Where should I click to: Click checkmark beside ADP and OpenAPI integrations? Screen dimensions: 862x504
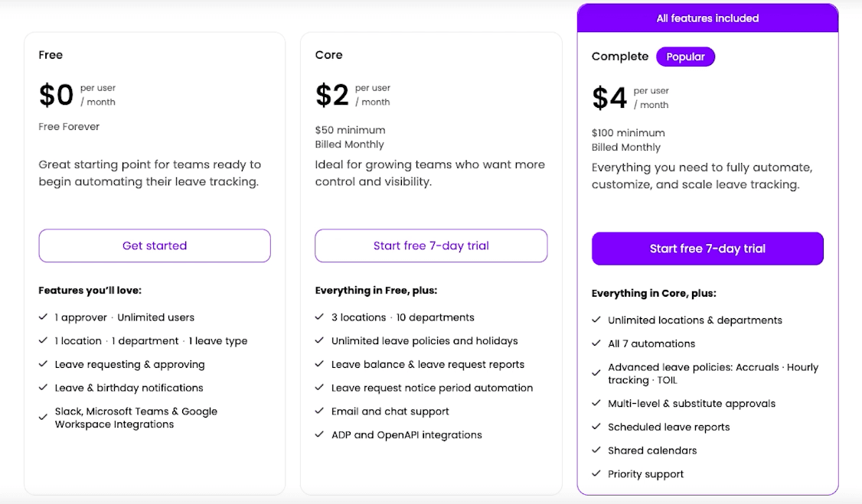(x=319, y=435)
